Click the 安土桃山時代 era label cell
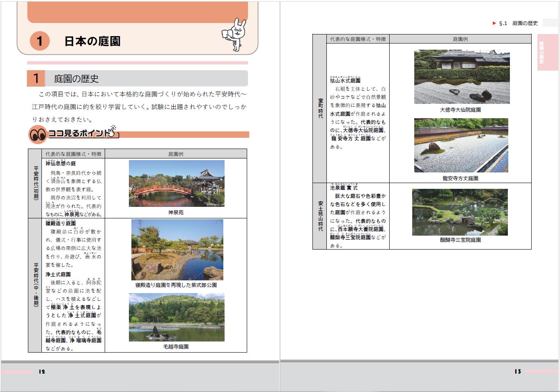The image size is (560, 392). (320, 216)
